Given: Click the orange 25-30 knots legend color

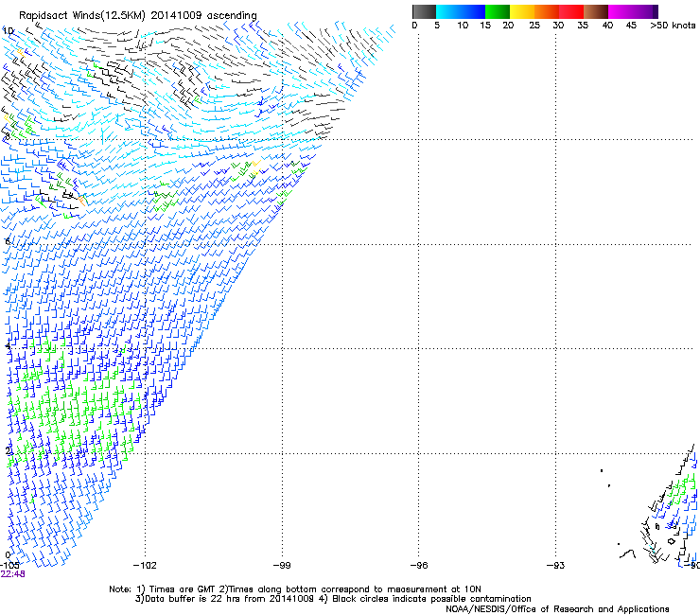Looking at the screenshot, I should pos(547,11).
